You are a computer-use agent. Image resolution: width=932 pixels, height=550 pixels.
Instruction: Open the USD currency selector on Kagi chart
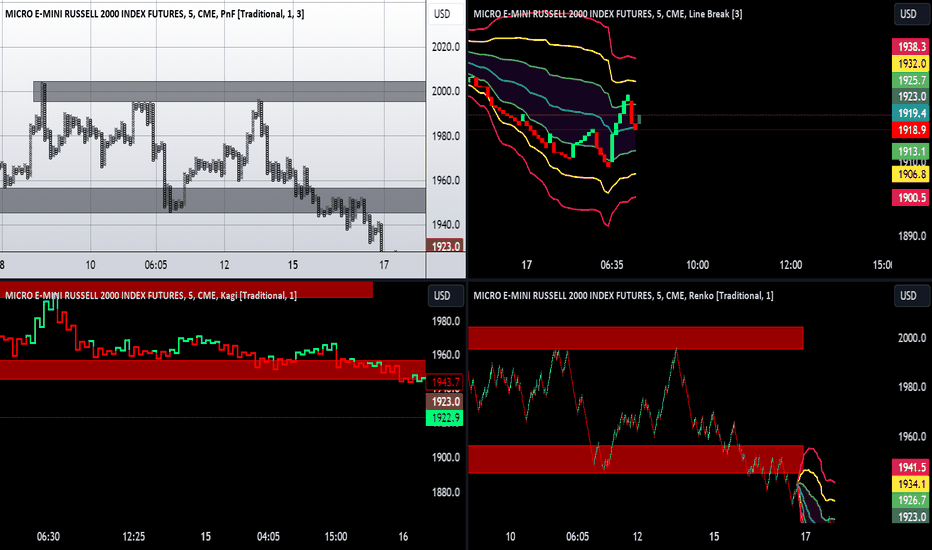coord(445,296)
